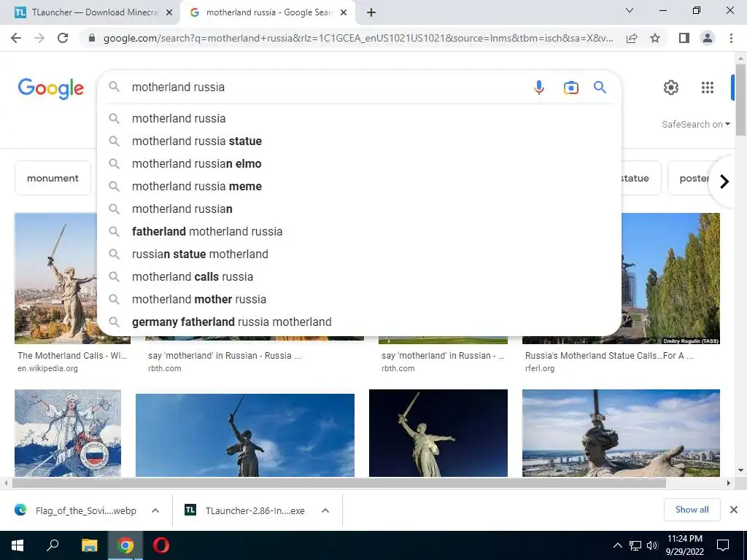747x560 pixels.
Task: Open TLauncher-2.86-In....exe download
Action: [246, 510]
